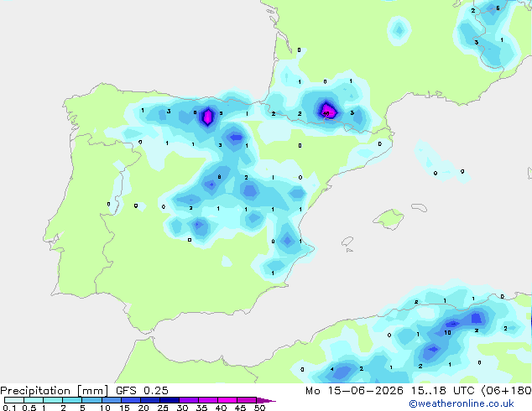This screenshot has height=411, width=532.
Task: Select the 45–50 mm legend color swatch
Action: point(247,400)
